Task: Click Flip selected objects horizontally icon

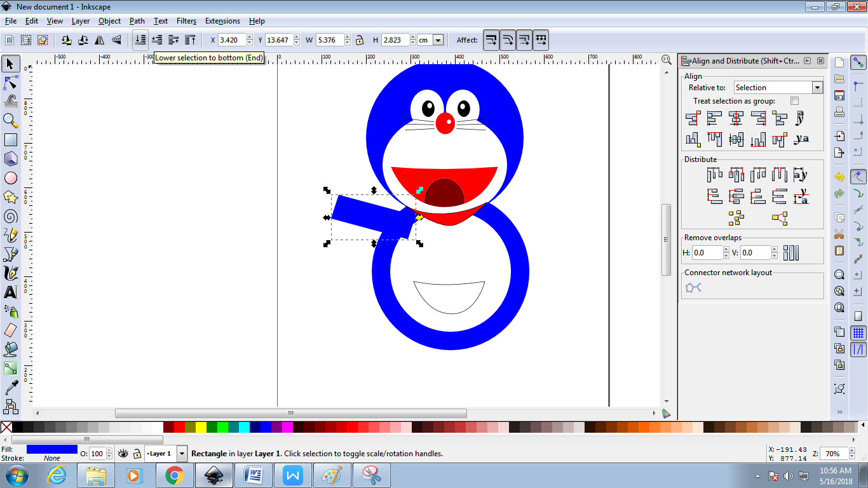Action: pyautogui.click(x=100, y=40)
